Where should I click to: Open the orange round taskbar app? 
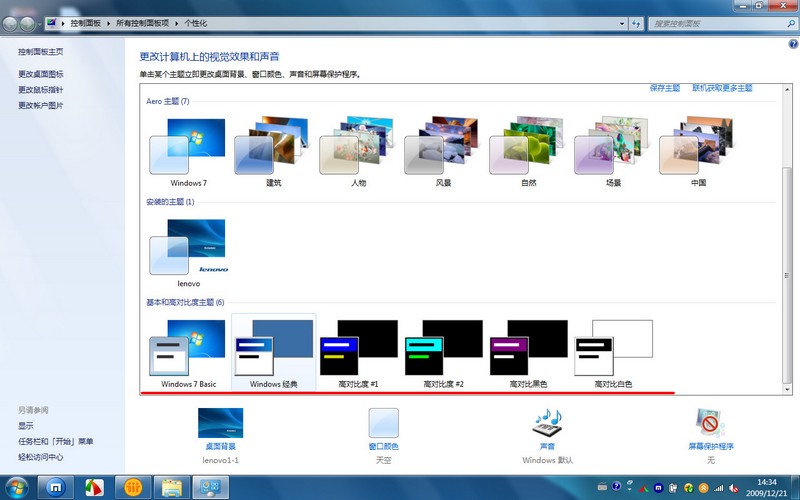pyautogui.click(x=133, y=487)
